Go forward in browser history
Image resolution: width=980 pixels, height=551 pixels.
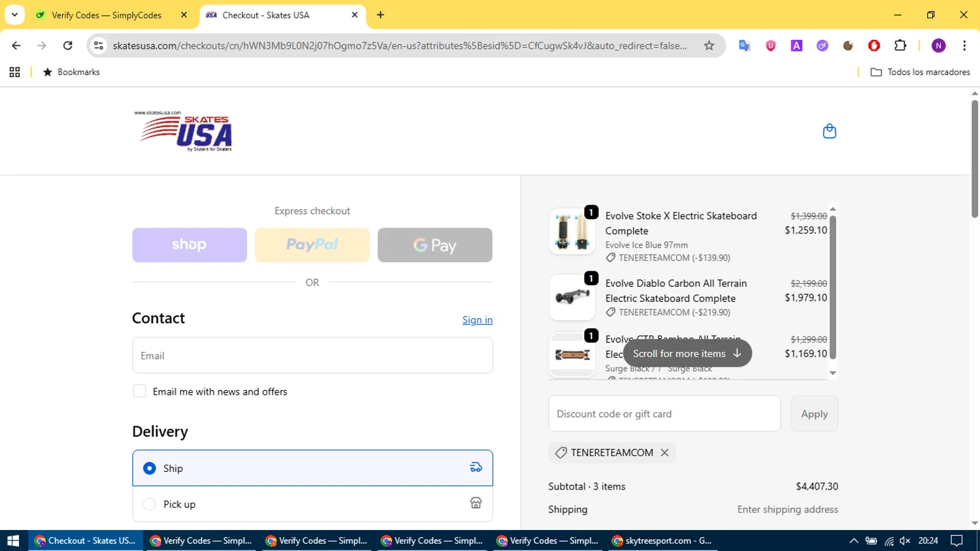click(42, 46)
